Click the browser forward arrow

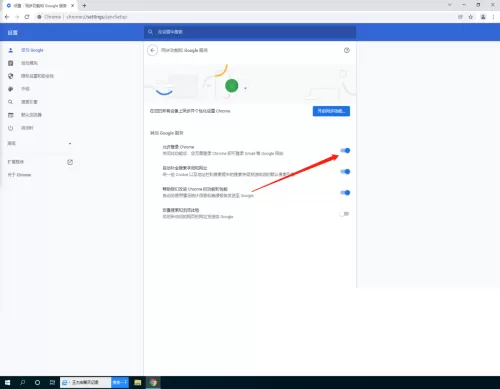(x=17, y=17)
